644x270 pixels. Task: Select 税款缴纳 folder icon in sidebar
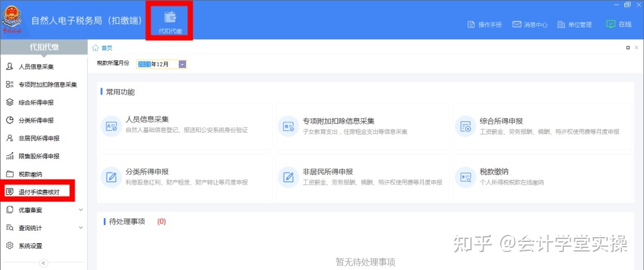(x=10, y=174)
